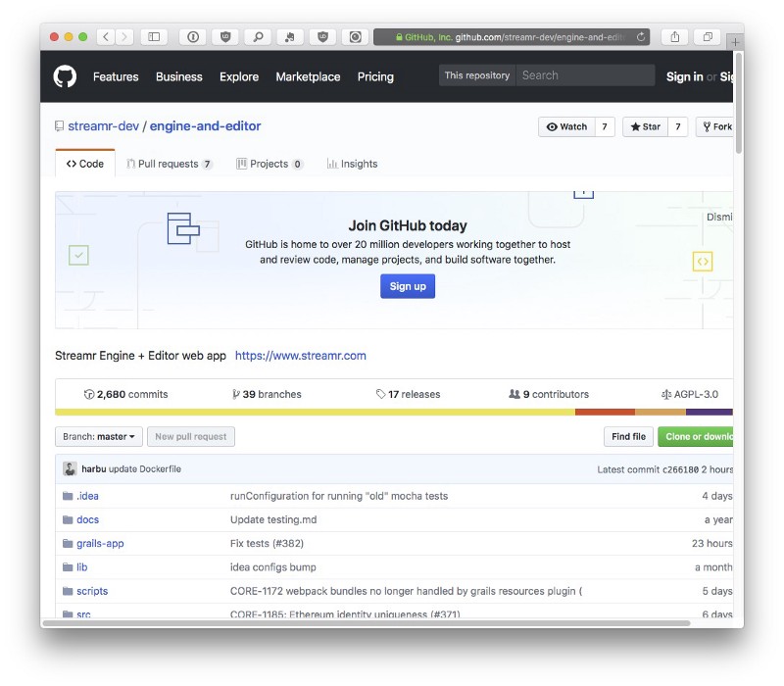
Task: View the 9 contributors
Action: click(x=549, y=394)
